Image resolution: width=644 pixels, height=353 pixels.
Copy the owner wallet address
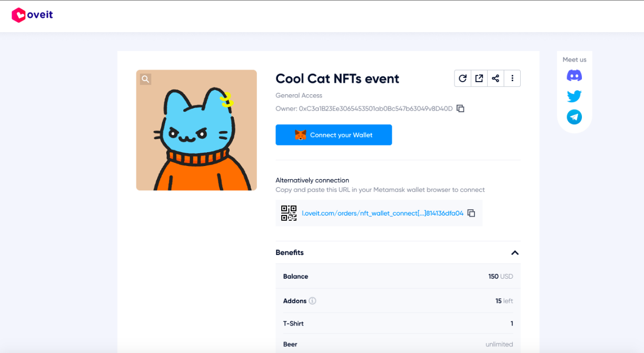(460, 109)
